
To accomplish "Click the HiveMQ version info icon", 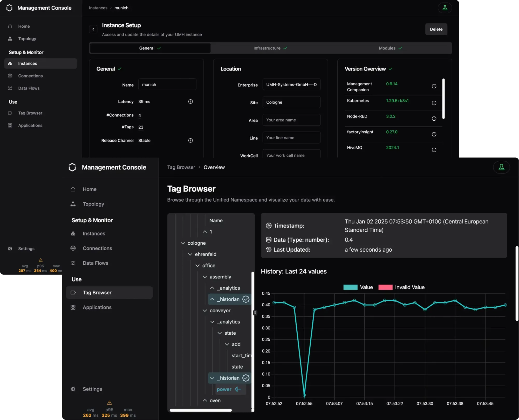I will point(434,150).
